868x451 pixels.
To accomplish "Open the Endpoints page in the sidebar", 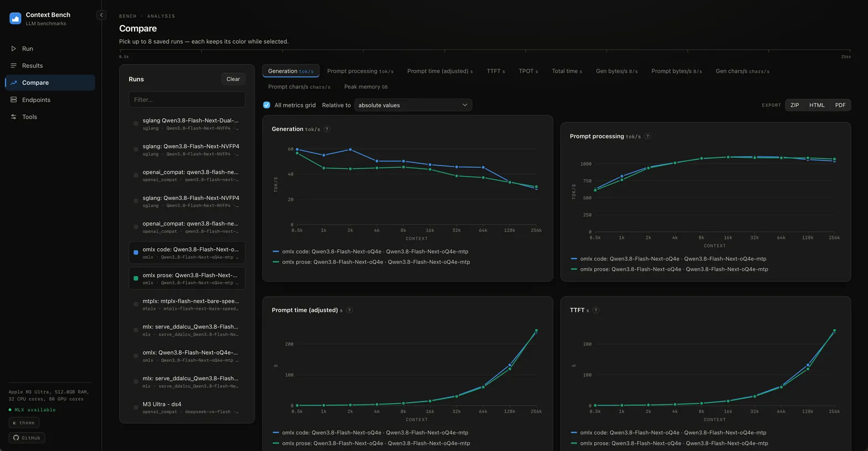I will (50, 100).
